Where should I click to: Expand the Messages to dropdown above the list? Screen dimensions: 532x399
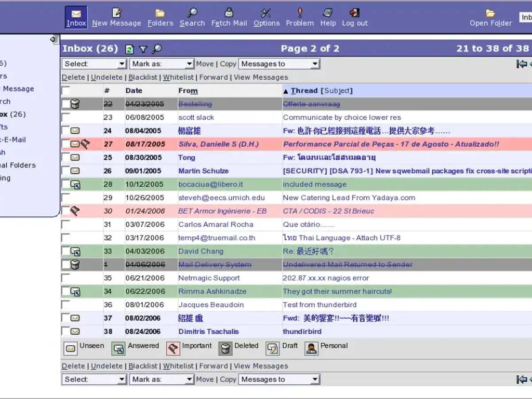[279, 64]
